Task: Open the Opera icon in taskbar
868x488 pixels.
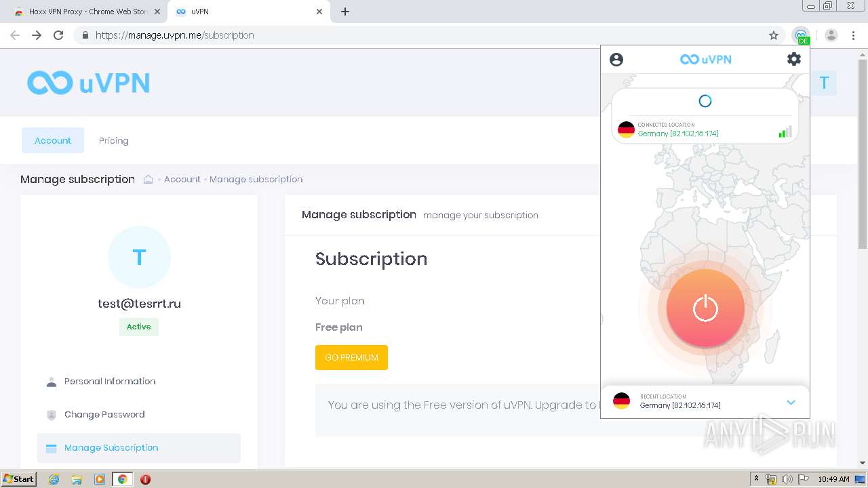Action: [x=145, y=479]
